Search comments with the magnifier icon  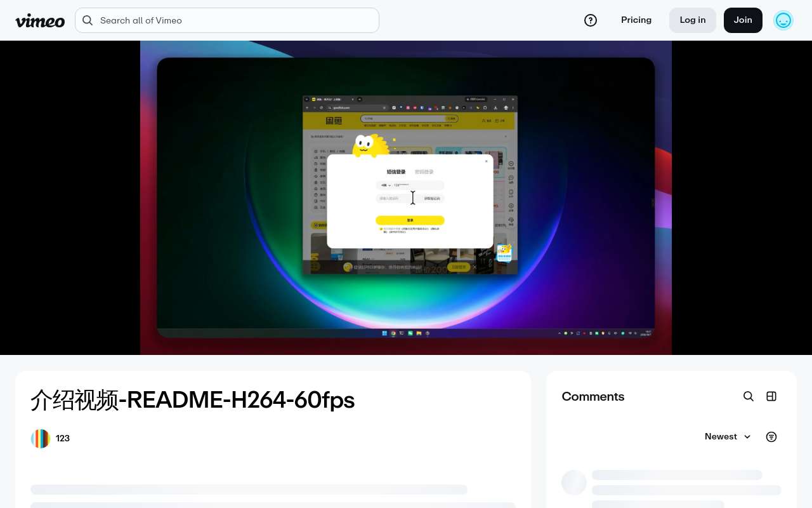click(749, 396)
